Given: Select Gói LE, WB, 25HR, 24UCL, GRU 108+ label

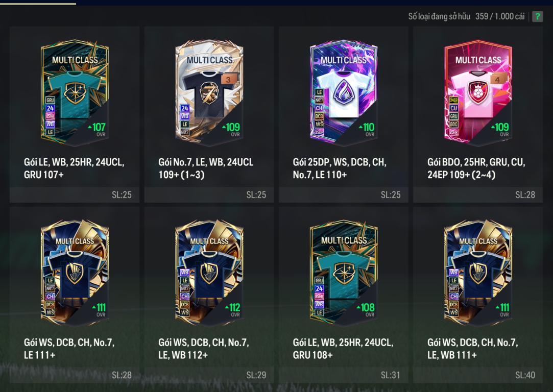Looking at the screenshot, I should click(x=343, y=348).
